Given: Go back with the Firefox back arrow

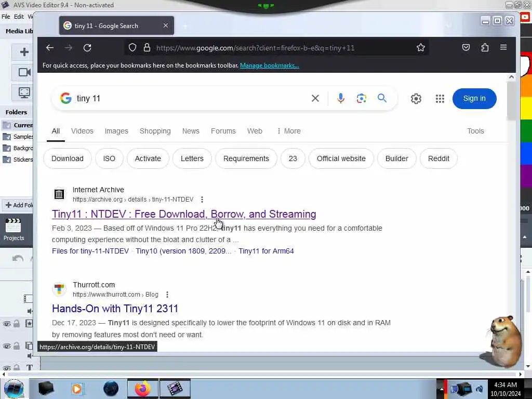Looking at the screenshot, I should click(50, 48).
